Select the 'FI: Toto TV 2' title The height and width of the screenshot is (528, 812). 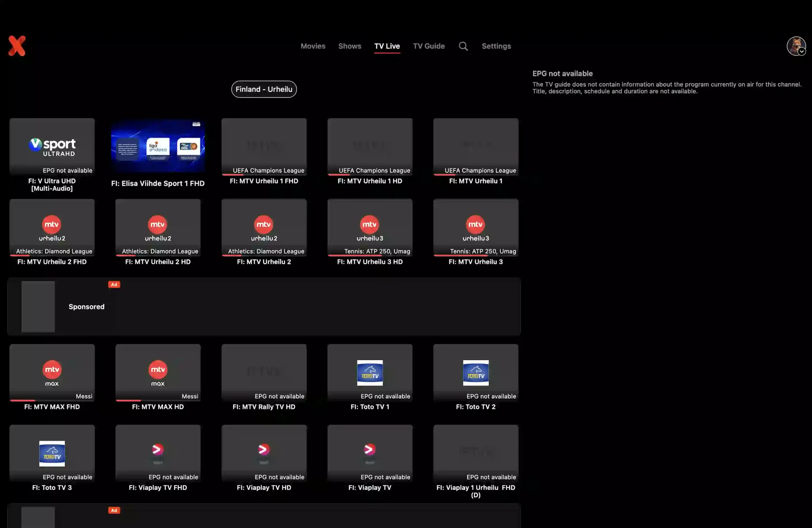(x=475, y=407)
